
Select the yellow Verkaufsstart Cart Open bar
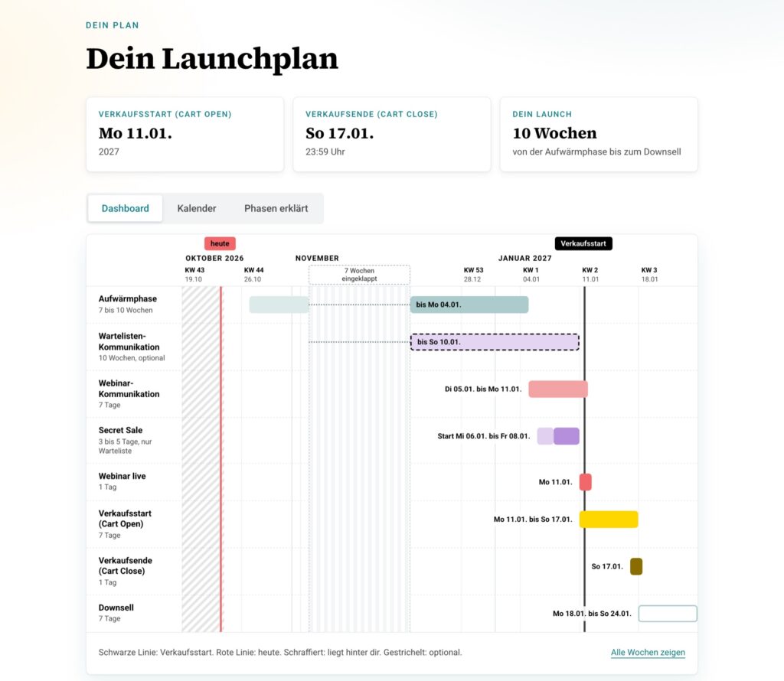click(609, 520)
